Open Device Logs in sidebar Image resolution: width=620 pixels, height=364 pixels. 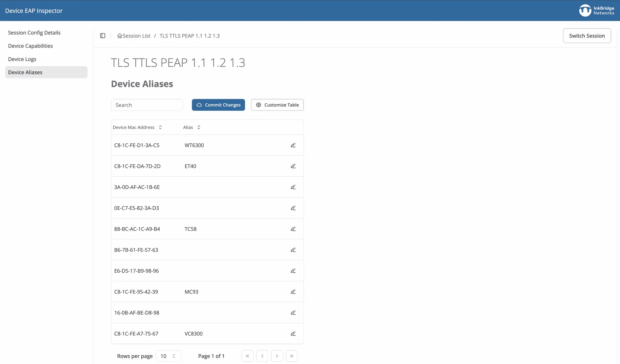pos(22,59)
